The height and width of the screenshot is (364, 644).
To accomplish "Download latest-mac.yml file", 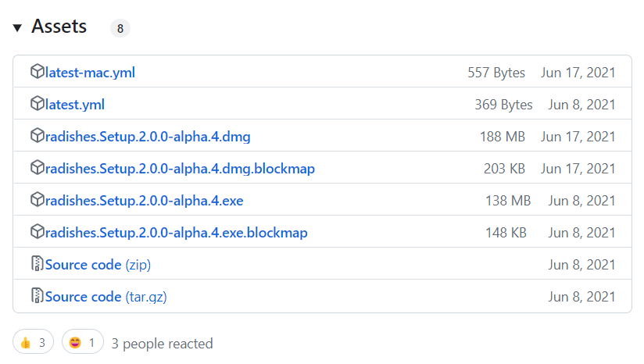I will coord(90,73).
